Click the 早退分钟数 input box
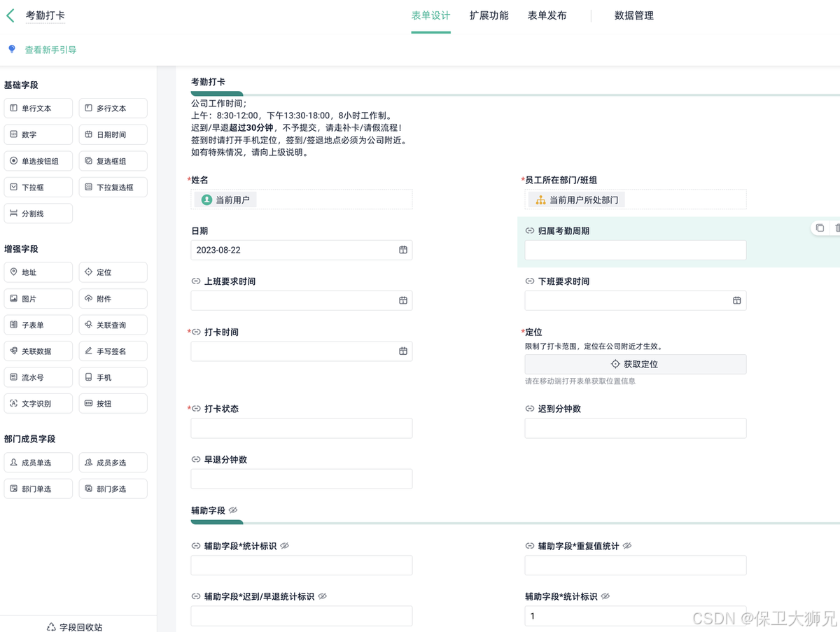Image resolution: width=840 pixels, height=632 pixels. (x=302, y=479)
